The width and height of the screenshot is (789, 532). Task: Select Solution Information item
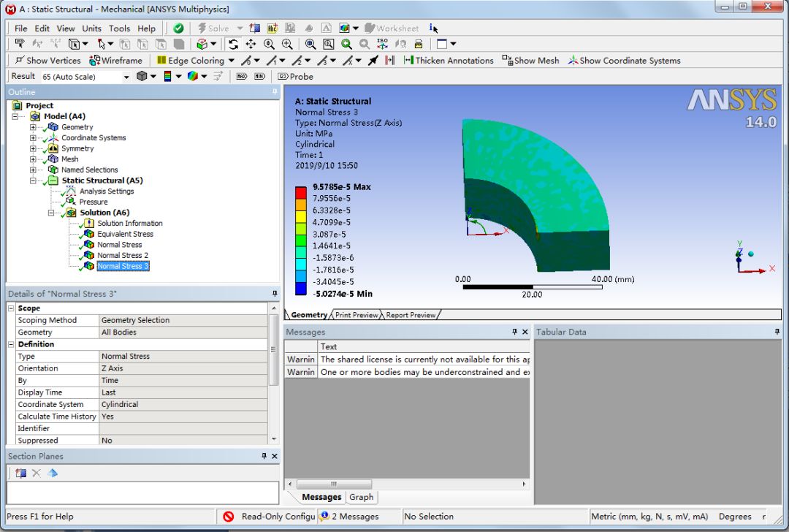(x=130, y=224)
